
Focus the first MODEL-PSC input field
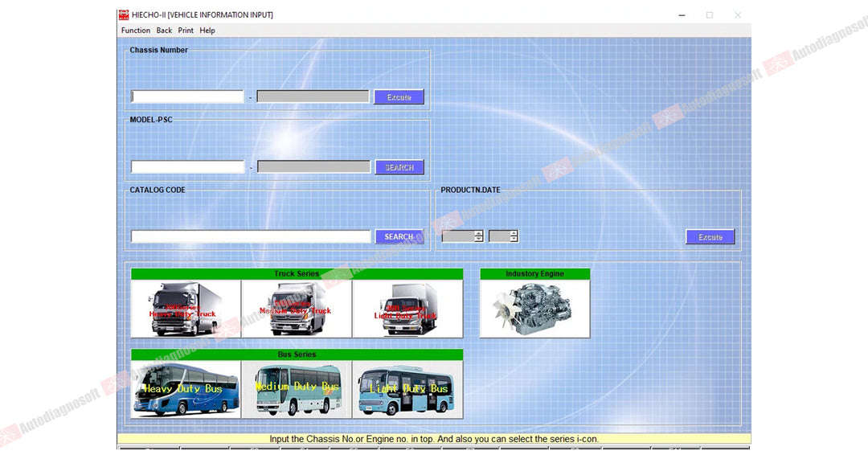187,167
